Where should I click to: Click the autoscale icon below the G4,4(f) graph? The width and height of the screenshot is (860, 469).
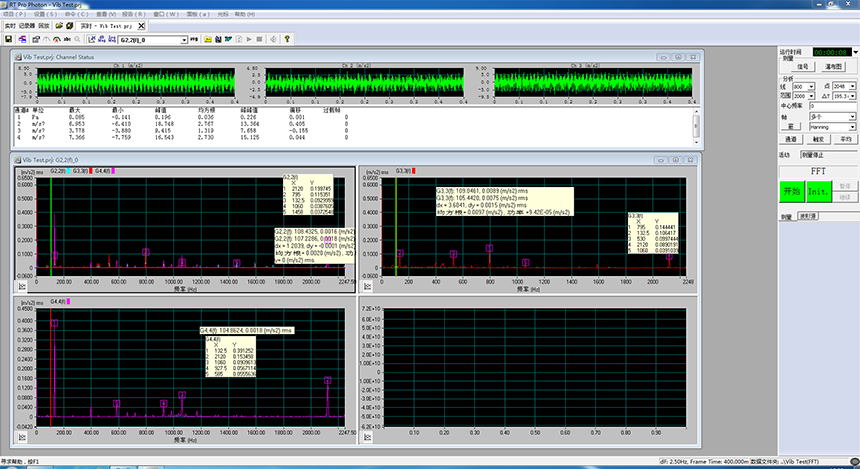(20, 437)
